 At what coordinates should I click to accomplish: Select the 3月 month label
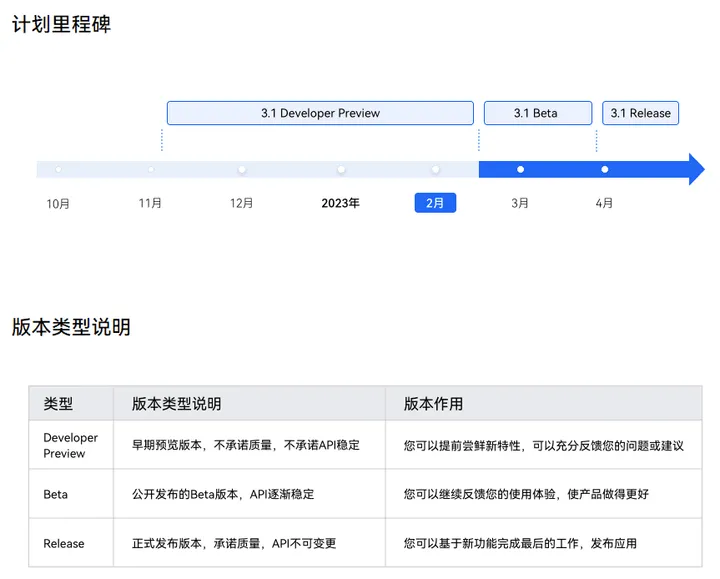(520, 203)
